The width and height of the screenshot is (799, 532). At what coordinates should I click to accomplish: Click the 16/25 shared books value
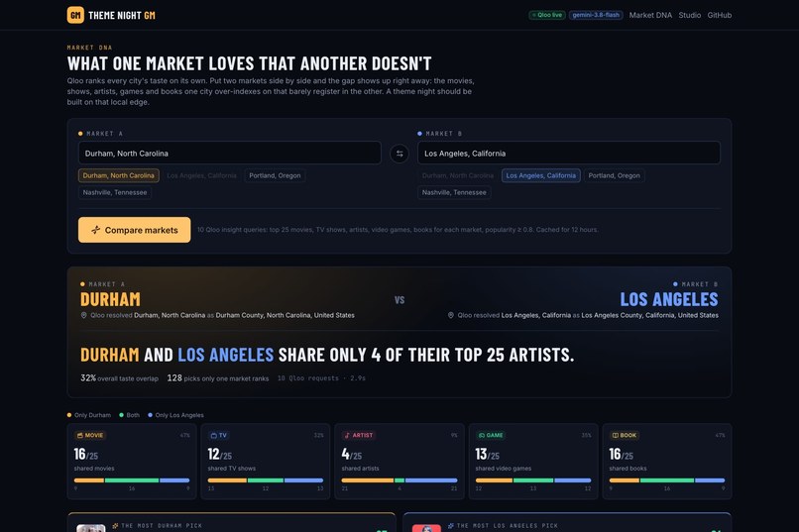coord(621,454)
